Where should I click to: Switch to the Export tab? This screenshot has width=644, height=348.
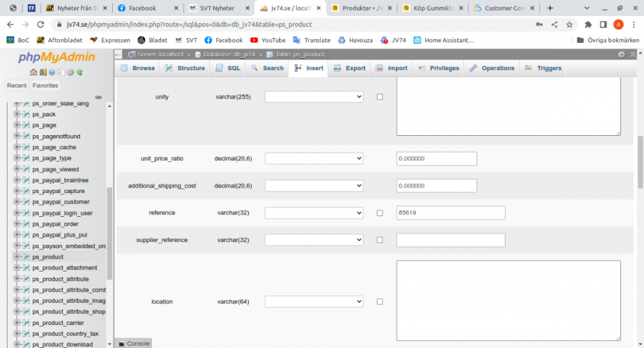click(350, 68)
